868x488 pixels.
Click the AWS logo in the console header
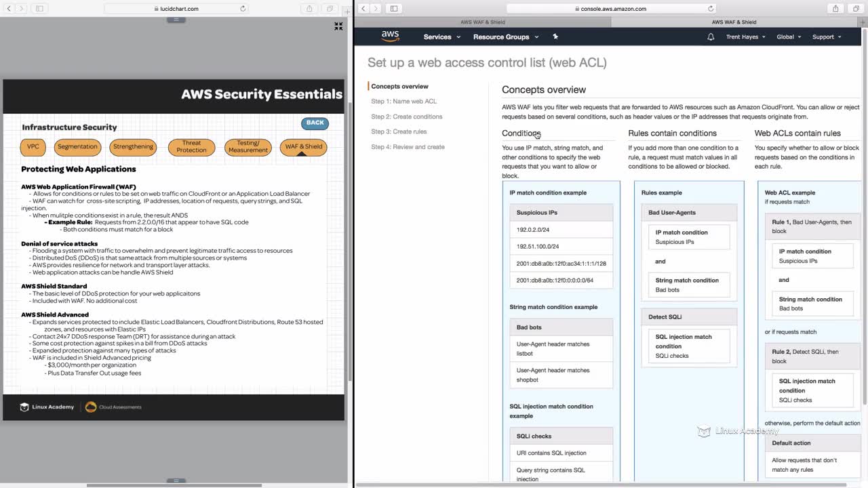tap(390, 37)
